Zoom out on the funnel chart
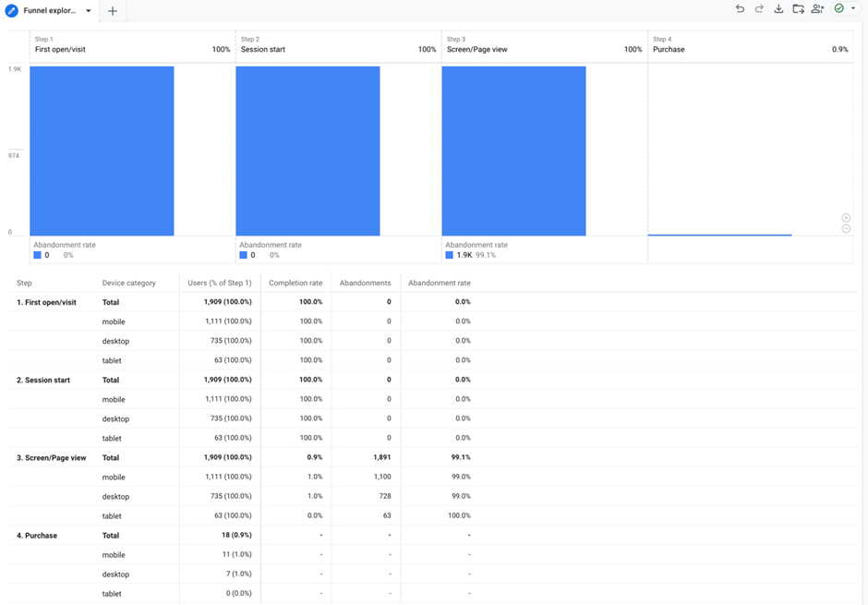 (846, 229)
